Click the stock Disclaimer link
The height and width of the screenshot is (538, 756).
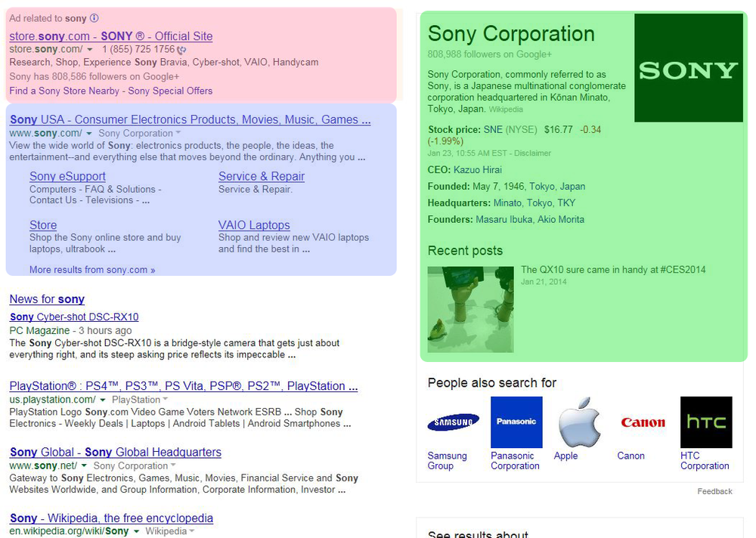(532, 153)
